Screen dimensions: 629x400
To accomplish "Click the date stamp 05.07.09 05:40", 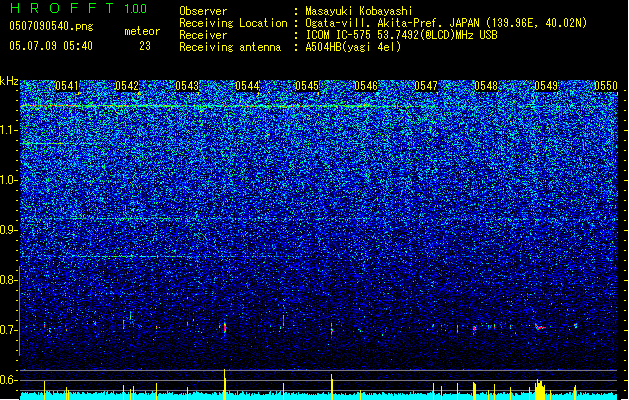I will (x=51, y=46).
